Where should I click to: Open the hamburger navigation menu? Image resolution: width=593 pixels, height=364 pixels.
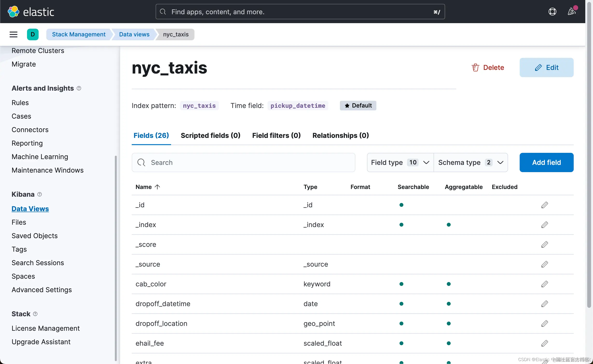pyautogui.click(x=14, y=34)
